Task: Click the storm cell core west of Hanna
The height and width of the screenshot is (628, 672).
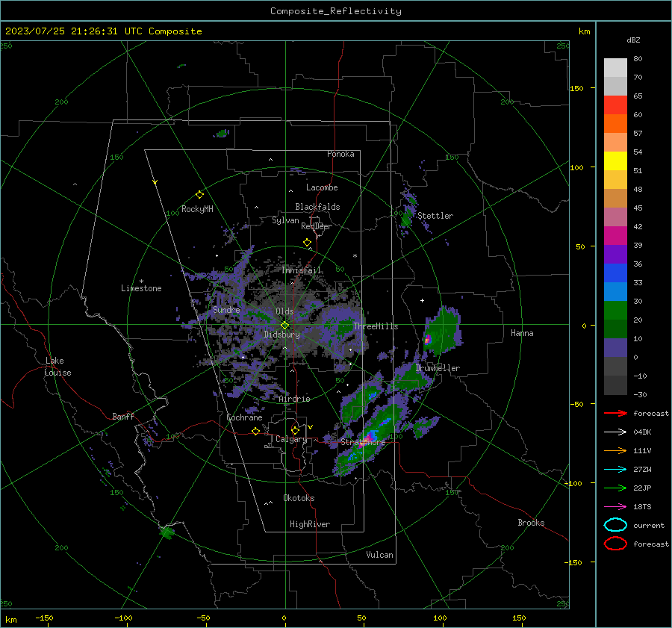Action: [x=427, y=340]
